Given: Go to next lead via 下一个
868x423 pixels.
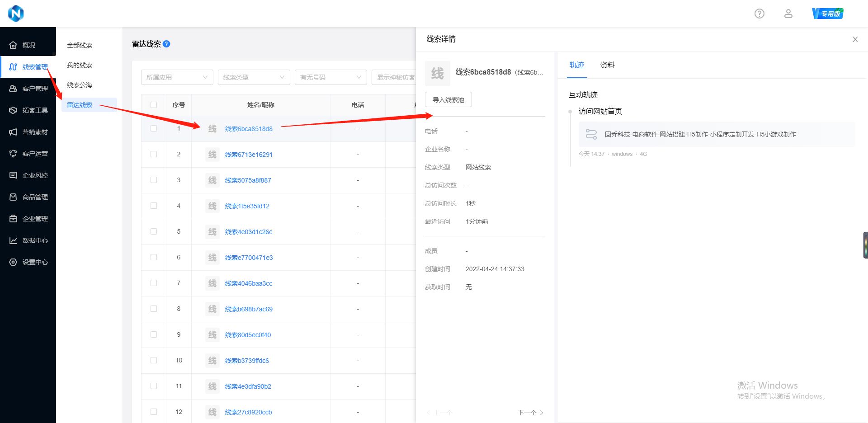Looking at the screenshot, I should [527, 412].
